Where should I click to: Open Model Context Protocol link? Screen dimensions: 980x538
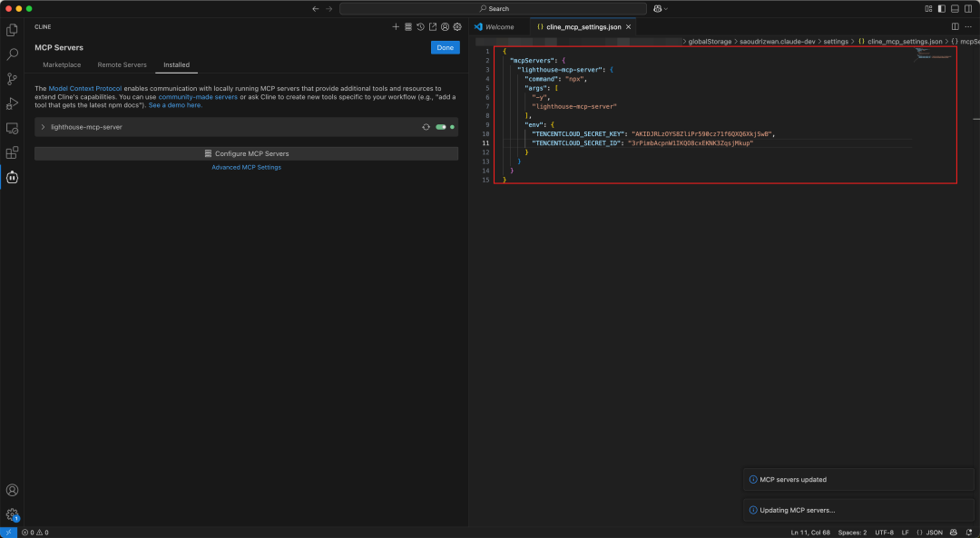[x=85, y=89]
